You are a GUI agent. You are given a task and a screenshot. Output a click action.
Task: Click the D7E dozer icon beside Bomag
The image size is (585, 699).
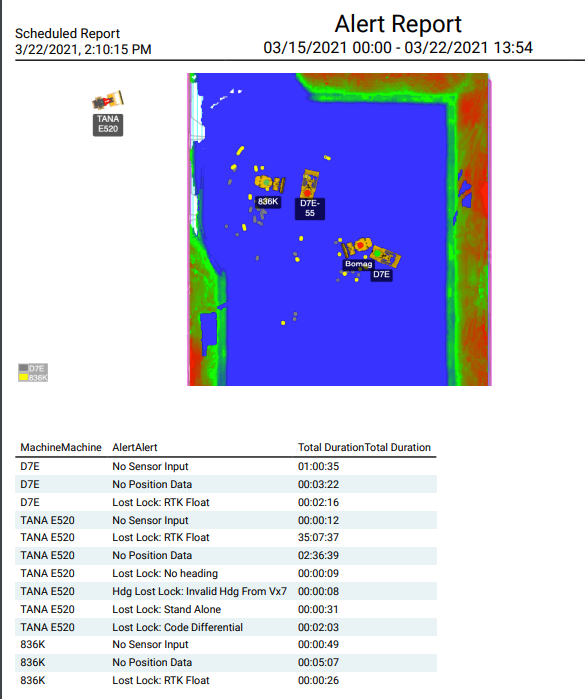coord(386,256)
